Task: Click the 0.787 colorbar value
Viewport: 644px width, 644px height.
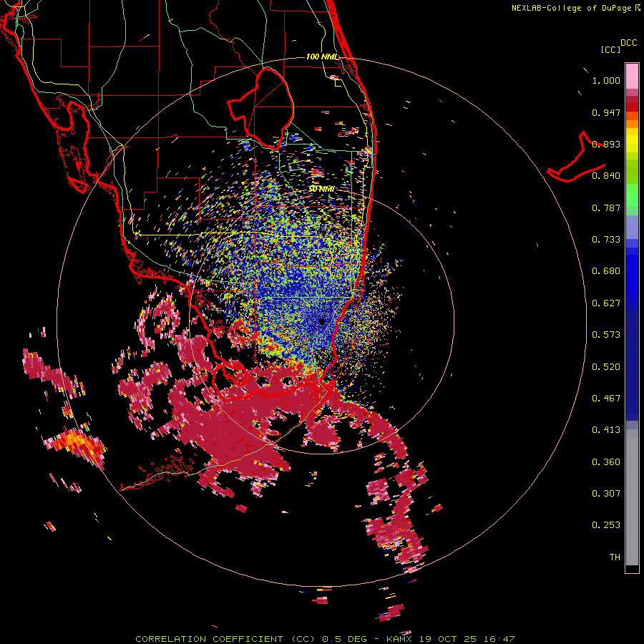Action: coord(606,208)
